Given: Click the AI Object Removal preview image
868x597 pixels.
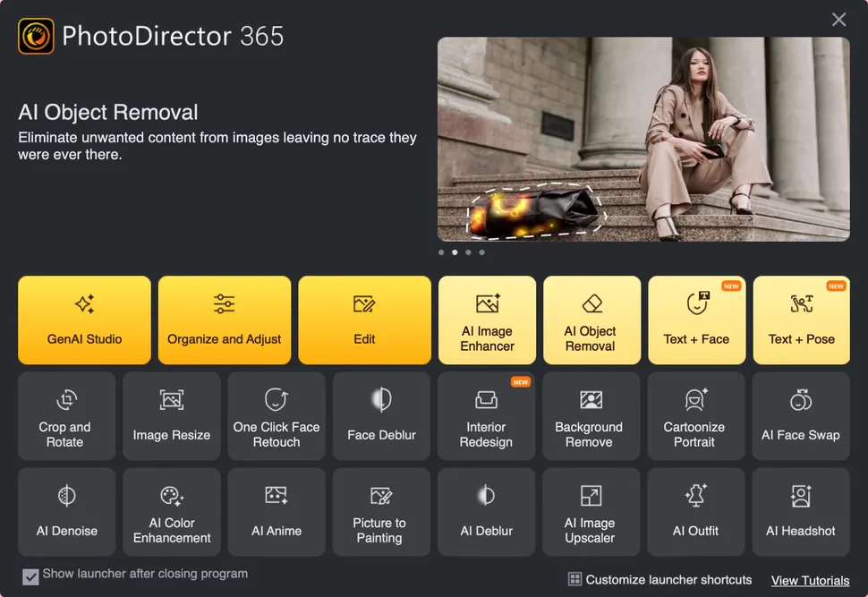Looking at the screenshot, I should click(643, 139).
